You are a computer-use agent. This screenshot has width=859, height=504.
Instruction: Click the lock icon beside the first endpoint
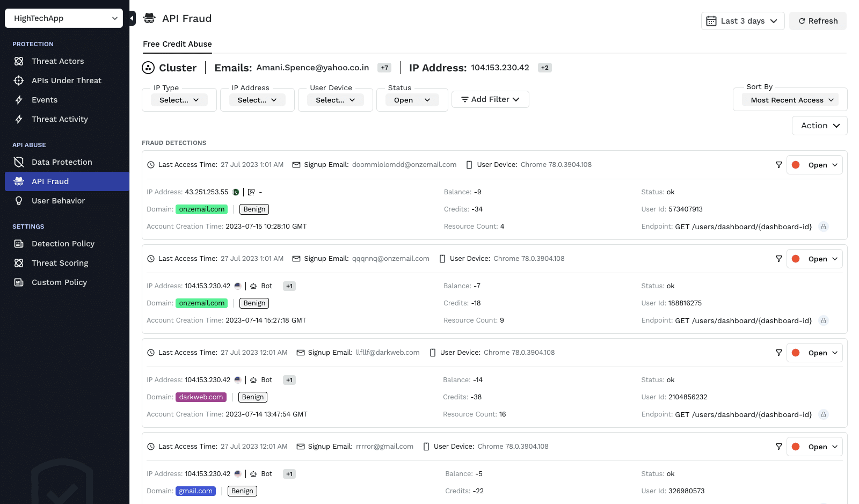(x=823, y=227)
